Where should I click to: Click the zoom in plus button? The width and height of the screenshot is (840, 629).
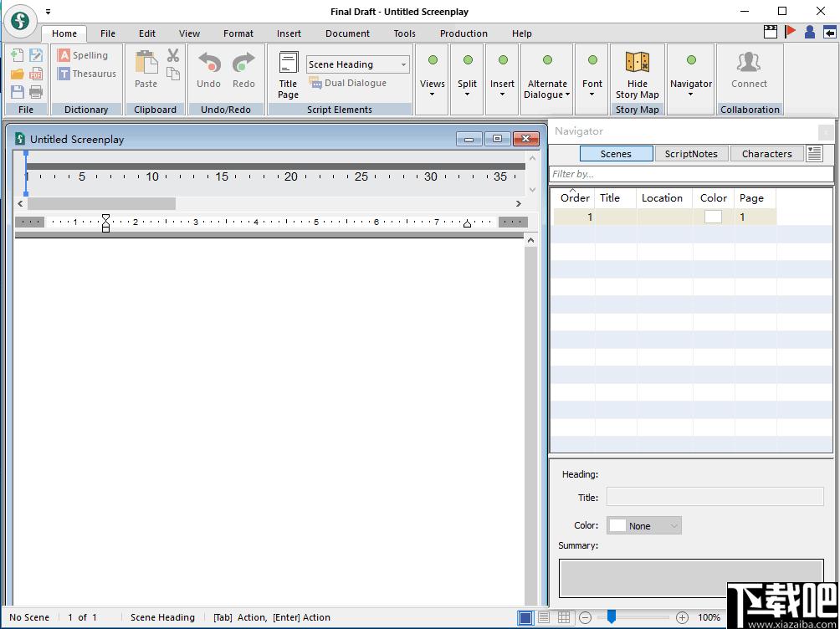pos(682,618)
